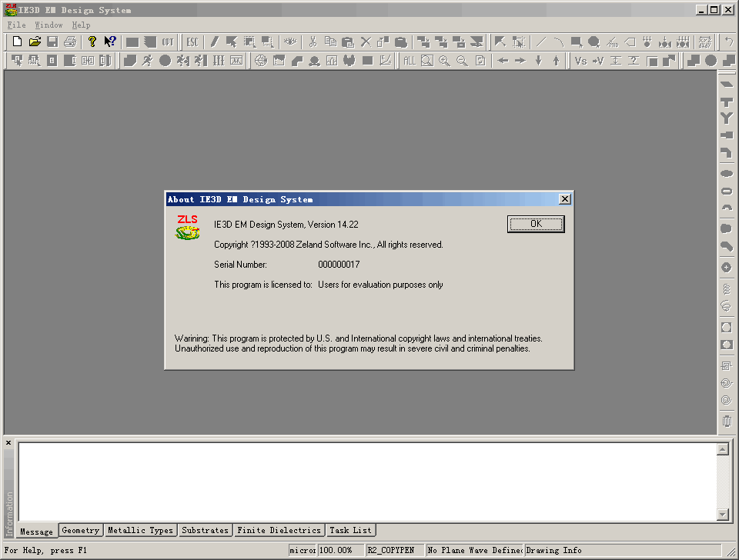Click the dXdY coordinate offset icon
The height and width of the screenshot is (560, 739).
pos(704,42)
